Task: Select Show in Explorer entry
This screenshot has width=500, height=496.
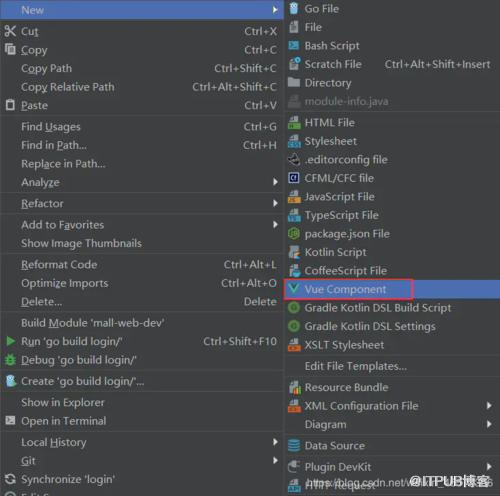Action: (x=142, y=402)
